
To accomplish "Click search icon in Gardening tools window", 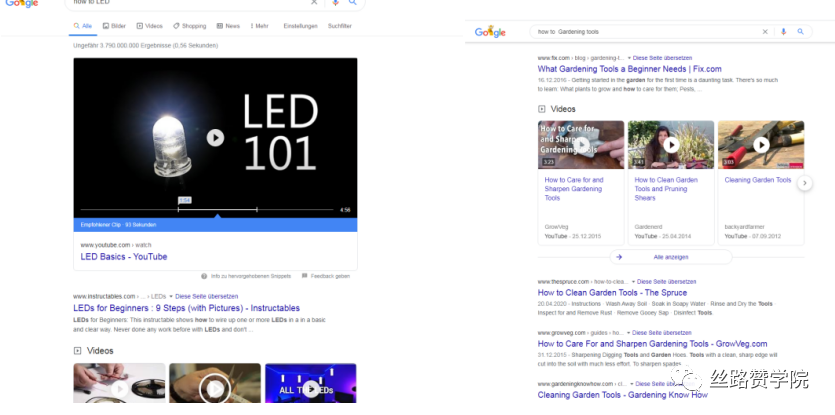I will click(x=800, y=32).
